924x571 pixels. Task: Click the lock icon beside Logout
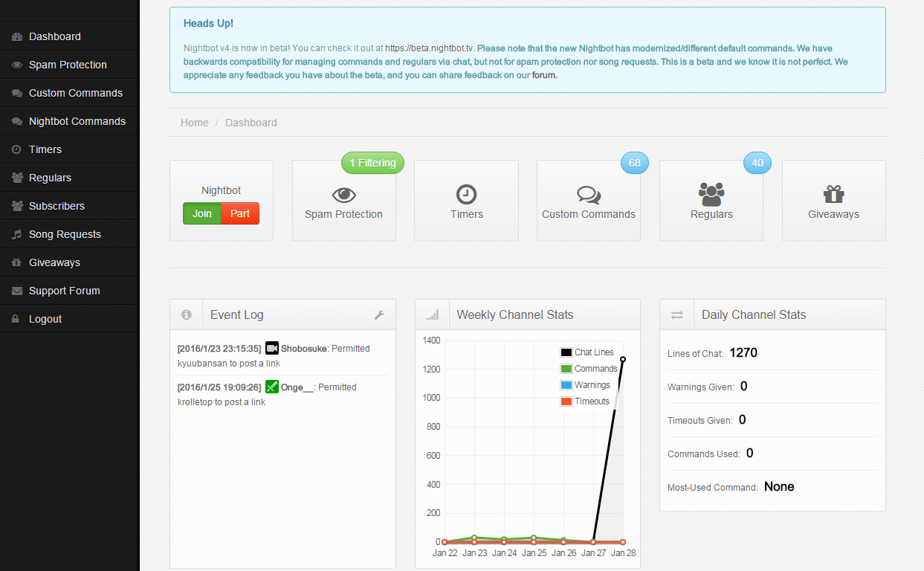[x=16, y=319]
